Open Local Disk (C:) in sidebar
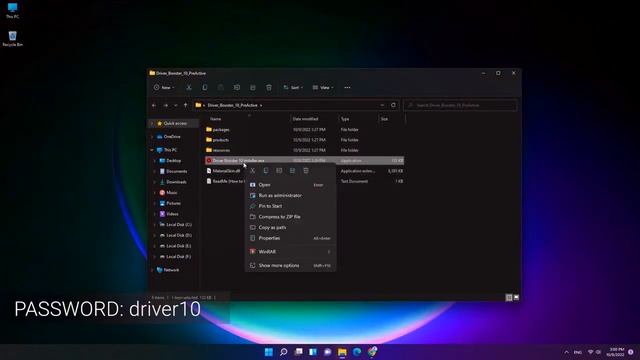 (x=179, y=224)
